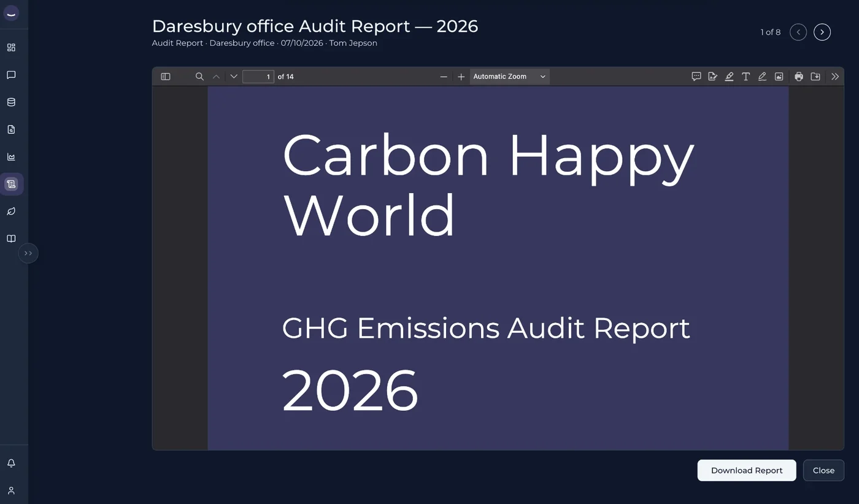
Task: Open the Automatic Zoom dropdown
Action: 509,77
